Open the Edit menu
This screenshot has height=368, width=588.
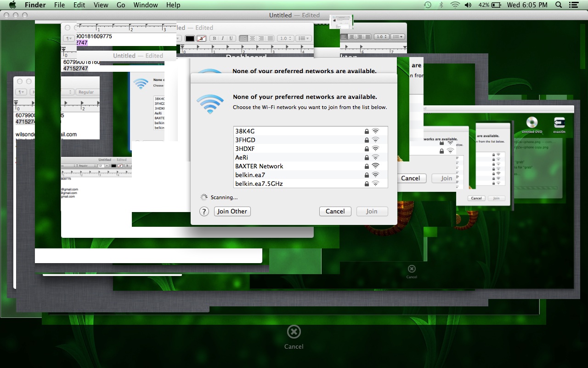point(79,5)
